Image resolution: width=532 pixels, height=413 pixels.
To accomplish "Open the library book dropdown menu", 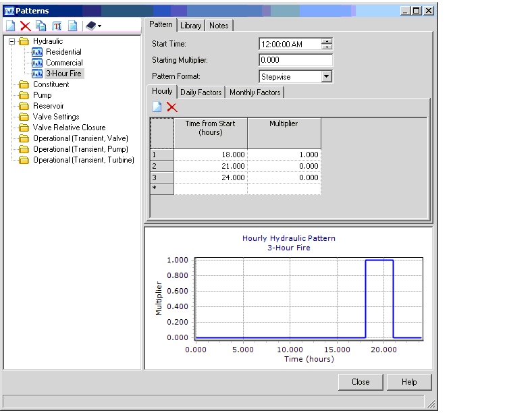I will tap(94, 26).
